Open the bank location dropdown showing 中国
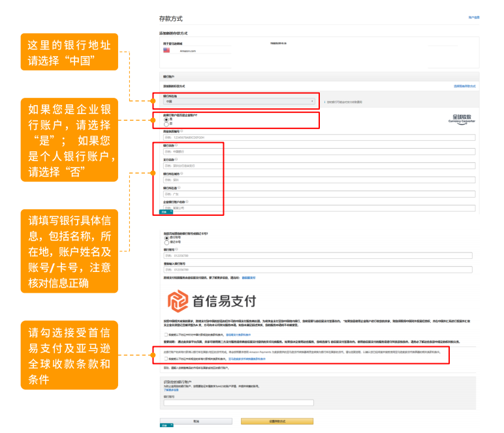 click(x=239, y=102)
